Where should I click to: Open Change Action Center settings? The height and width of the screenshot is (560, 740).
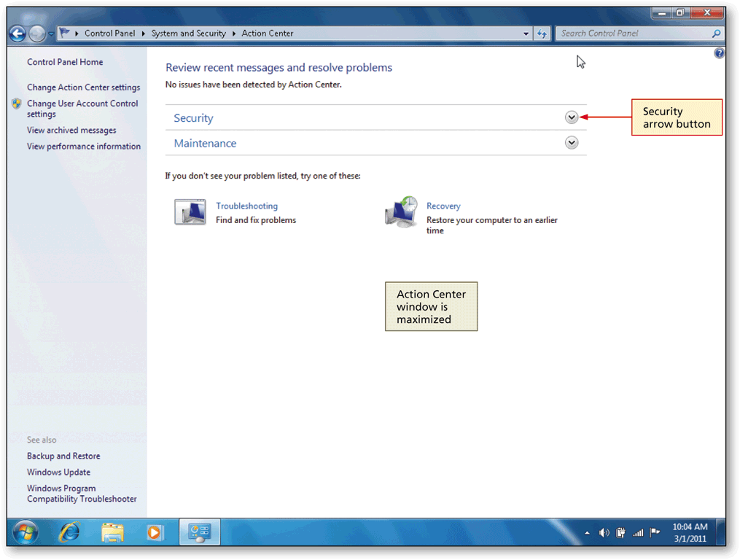point(84,87)
